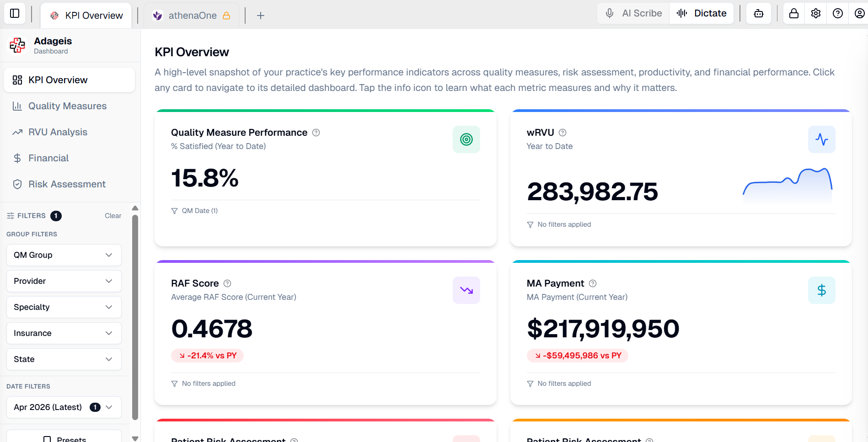
Task: Show info for Quality Measure Performance
Action: tap(316, 133)
